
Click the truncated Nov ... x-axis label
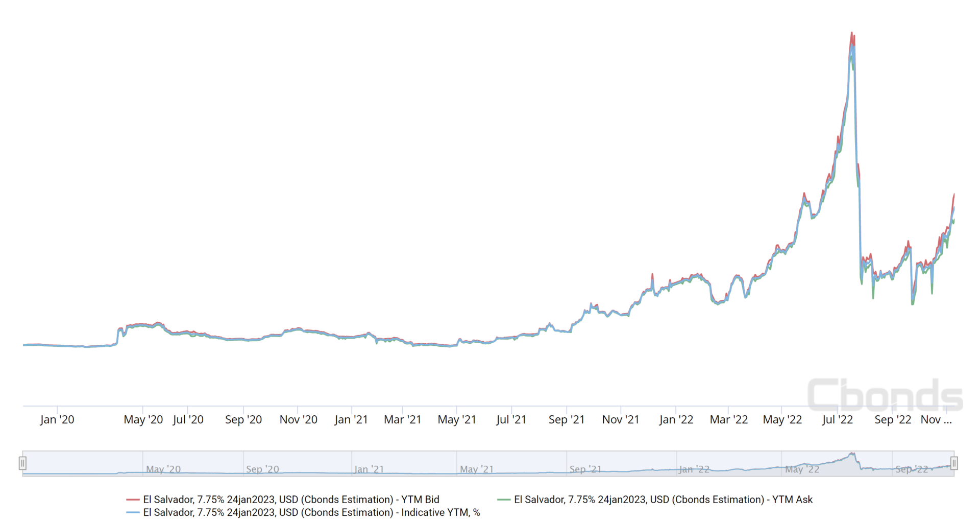point(936,420)
